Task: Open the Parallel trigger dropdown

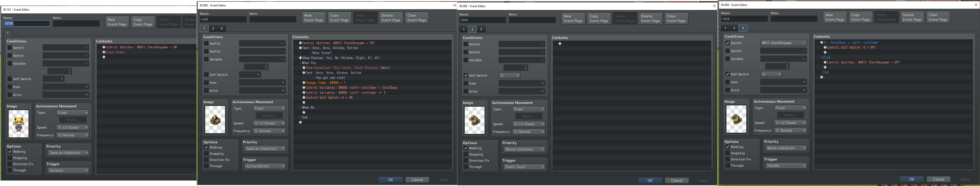Action: tap(786, 166)
